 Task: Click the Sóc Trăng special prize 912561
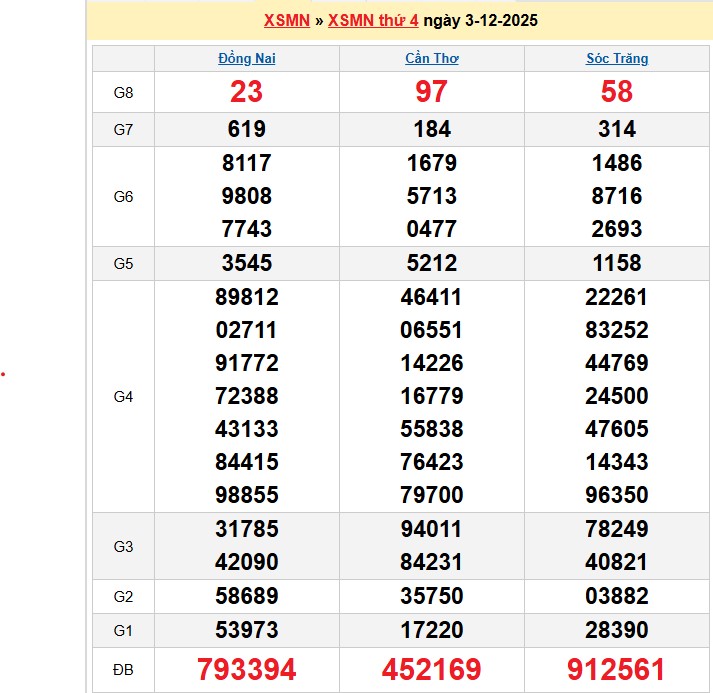pyautogui.click(x=617, y=669)
